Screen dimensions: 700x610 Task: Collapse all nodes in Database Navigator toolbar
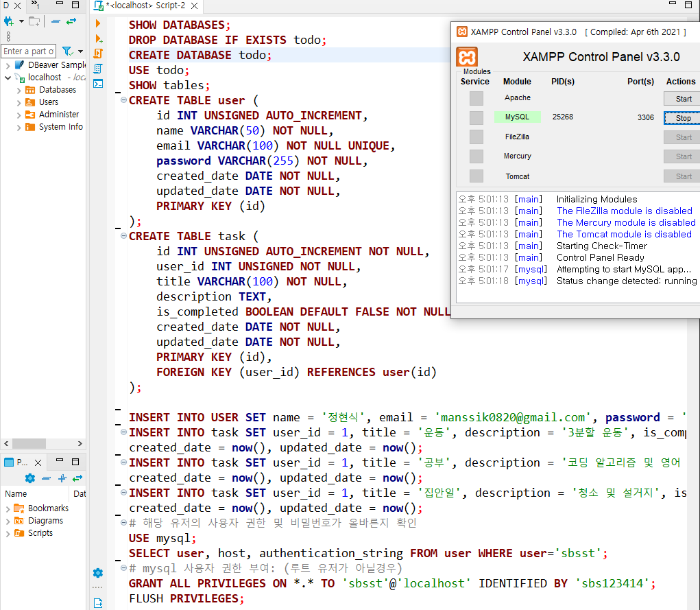56,21
